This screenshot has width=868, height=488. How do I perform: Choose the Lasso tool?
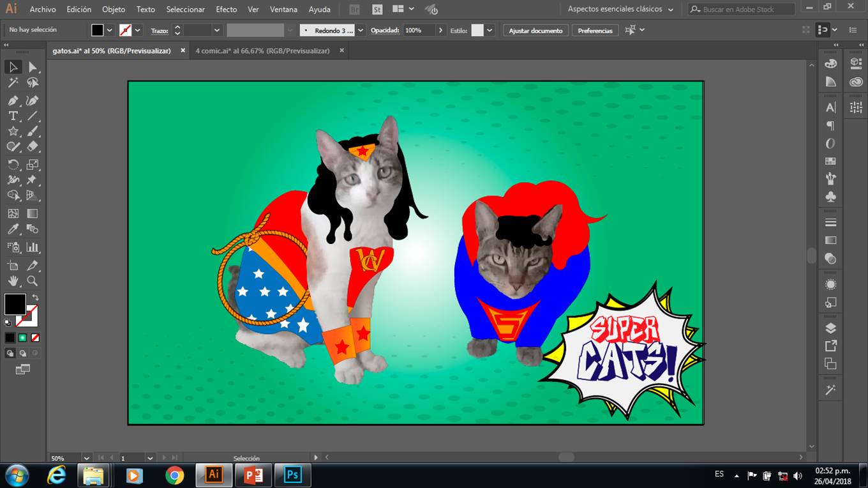coord(33,83)
